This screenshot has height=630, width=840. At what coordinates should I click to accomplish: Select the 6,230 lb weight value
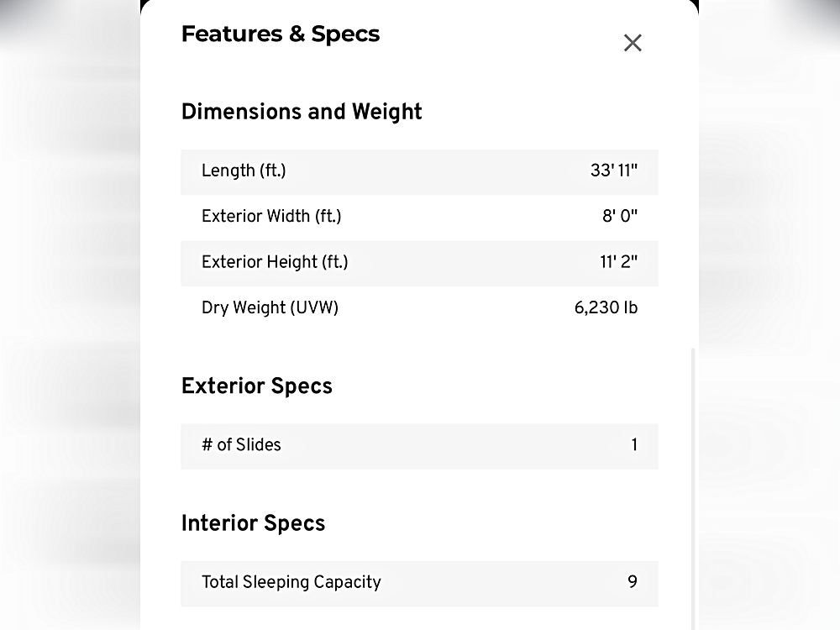tap(606, 308)
